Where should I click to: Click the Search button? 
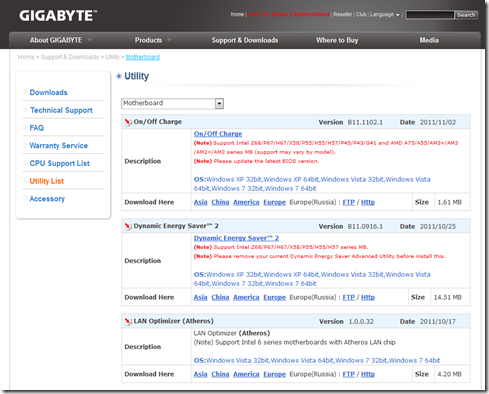pyautogui.click(x=466, y=15)
